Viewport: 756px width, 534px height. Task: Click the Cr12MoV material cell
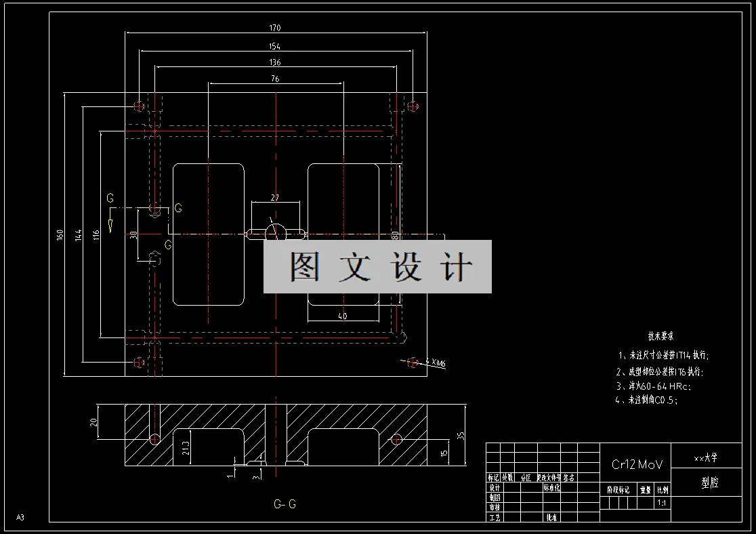638,465
